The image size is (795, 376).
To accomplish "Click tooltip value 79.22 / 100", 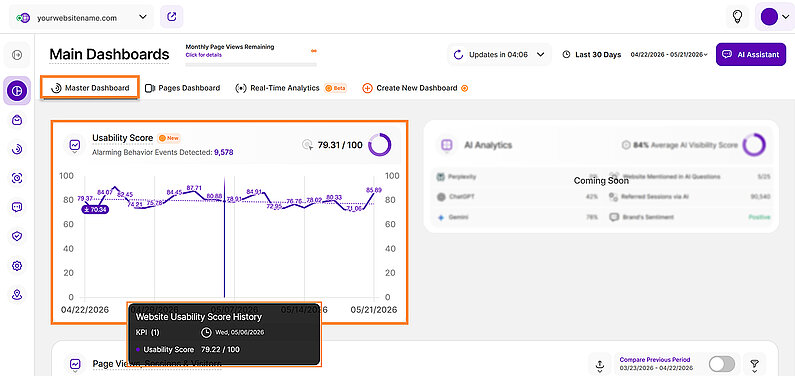I will 221,350.
